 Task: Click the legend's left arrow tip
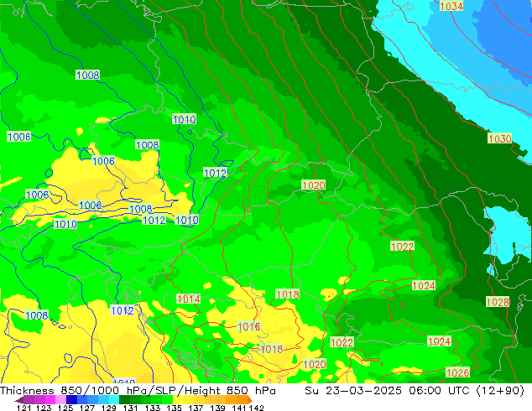pos(18,400)
